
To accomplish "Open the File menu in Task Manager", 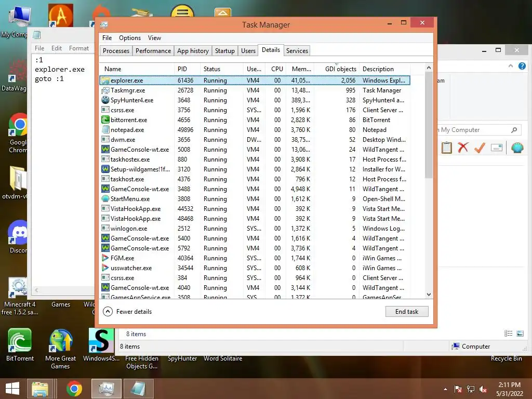I will coord(107,38).
